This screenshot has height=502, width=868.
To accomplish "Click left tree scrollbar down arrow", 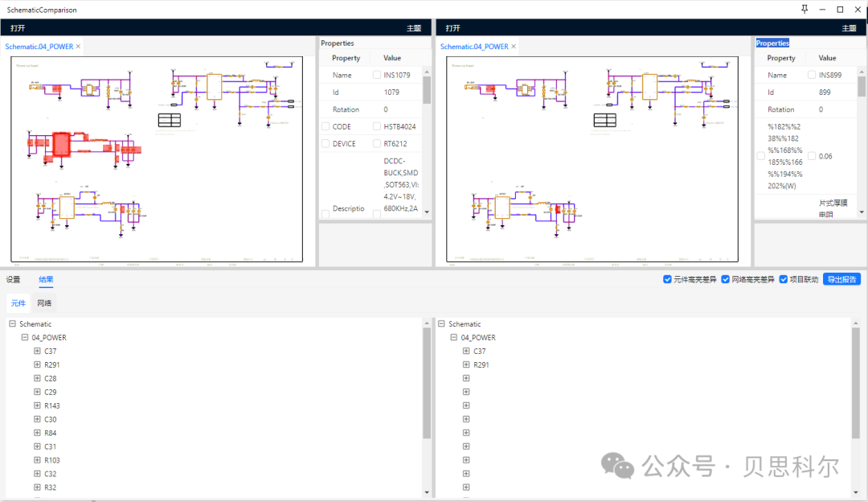I will point(427,492).
